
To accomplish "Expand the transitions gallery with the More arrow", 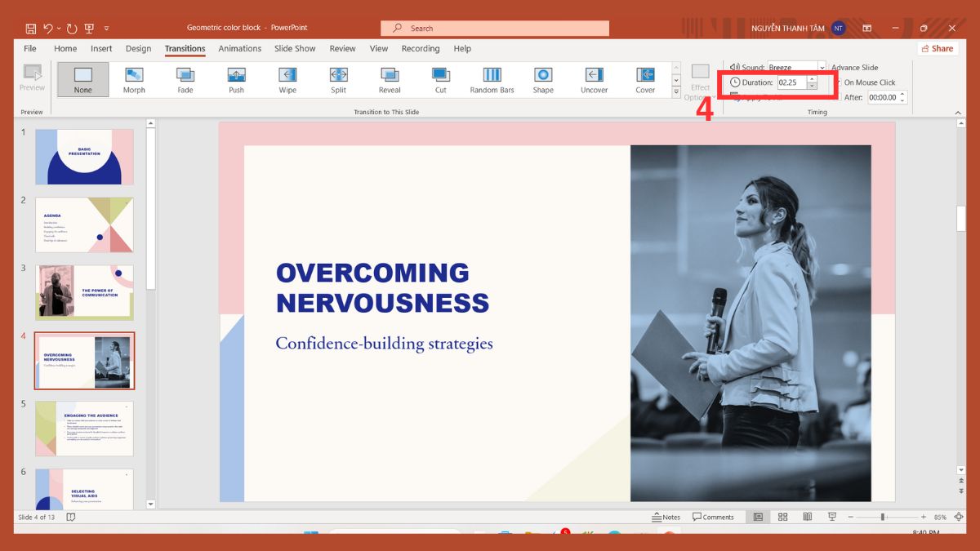I will [675, 92].
